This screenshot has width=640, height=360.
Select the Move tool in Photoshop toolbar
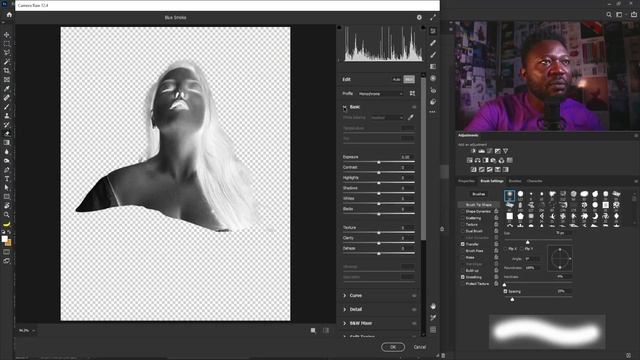click(7, 35)
